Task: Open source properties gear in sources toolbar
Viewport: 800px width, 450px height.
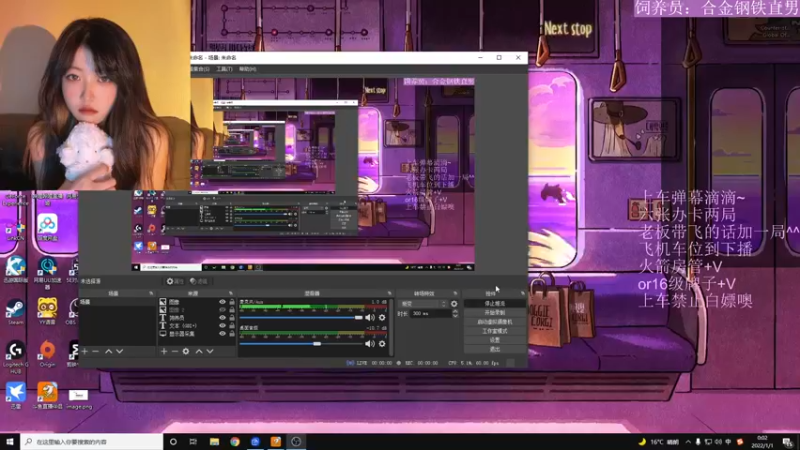Action: (186, 351)
